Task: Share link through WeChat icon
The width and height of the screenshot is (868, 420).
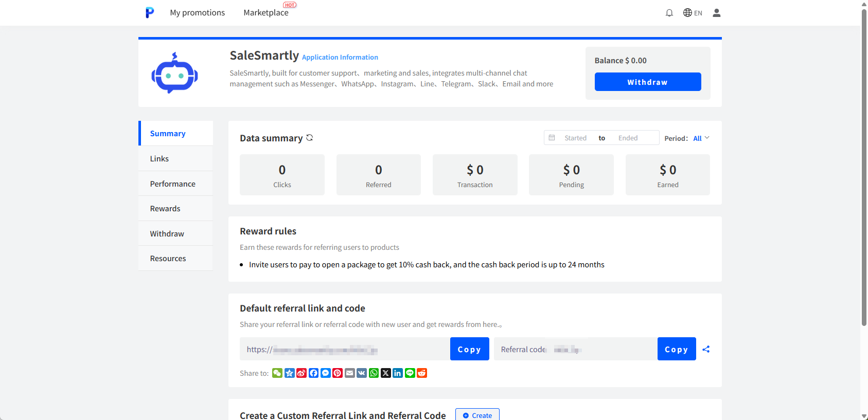Action: 277,373
